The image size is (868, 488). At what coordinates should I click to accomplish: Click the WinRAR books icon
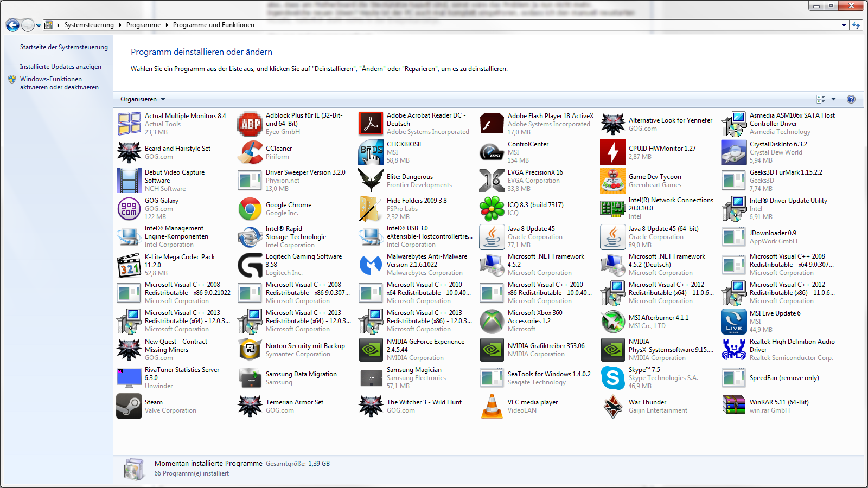[734, 406]
